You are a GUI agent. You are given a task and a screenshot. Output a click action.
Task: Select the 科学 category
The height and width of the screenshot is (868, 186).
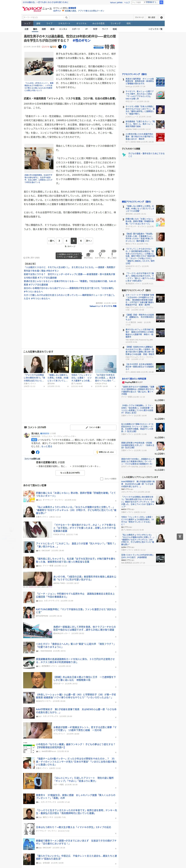click(x=95, y=29)
